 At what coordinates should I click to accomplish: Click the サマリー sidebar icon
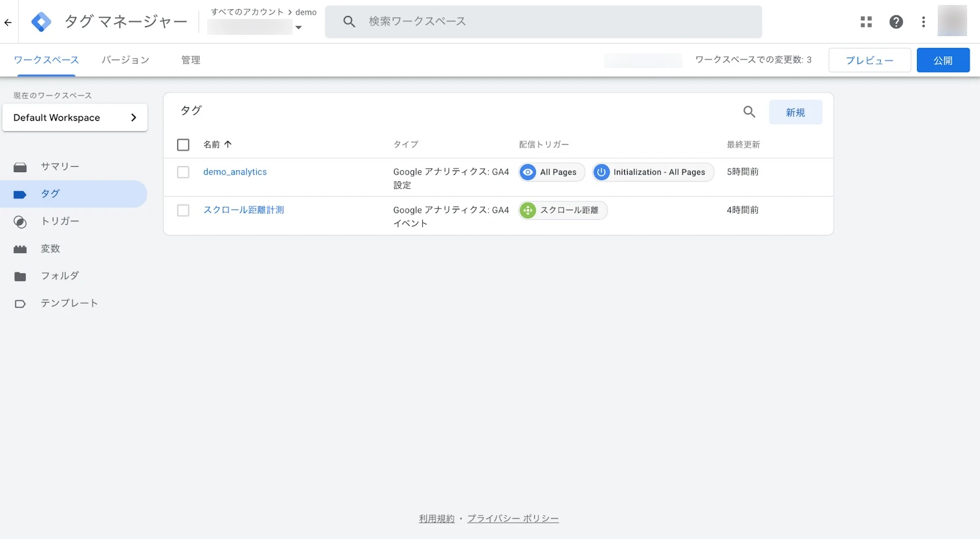(x=20, y=167)
